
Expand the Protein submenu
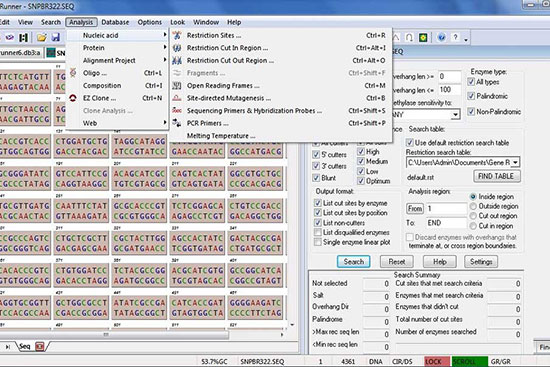(118, 48)
